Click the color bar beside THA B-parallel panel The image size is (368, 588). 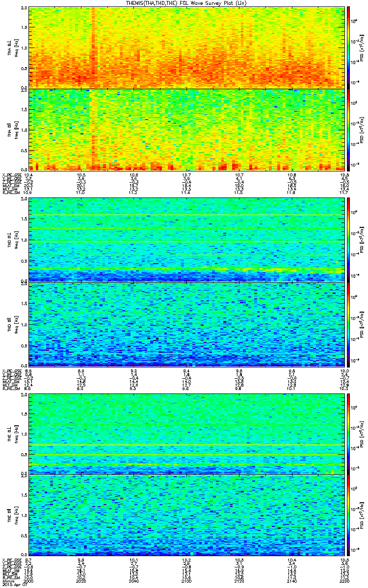pos(349,129)
